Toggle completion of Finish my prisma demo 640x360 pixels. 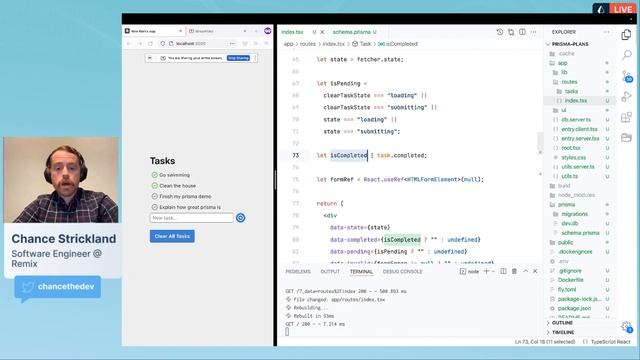pyautogui.click(x=154, y=196)
